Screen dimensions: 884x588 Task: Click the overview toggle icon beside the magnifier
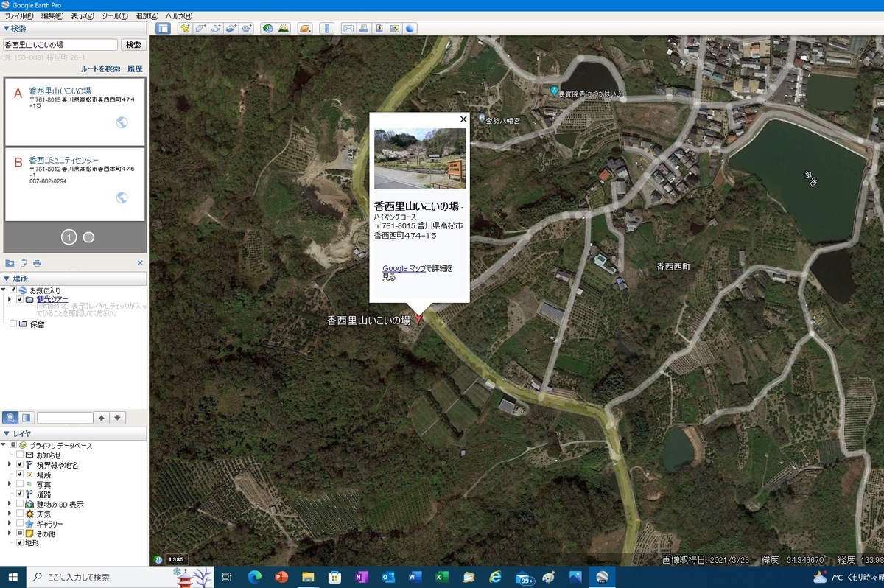click(26, 418)
